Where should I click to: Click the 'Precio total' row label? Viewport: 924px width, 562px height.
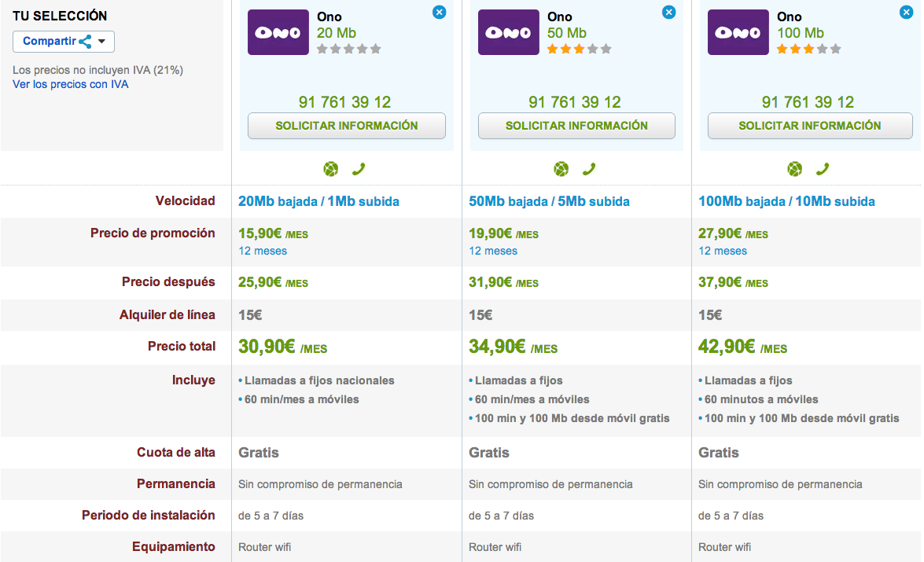point(182,347)
